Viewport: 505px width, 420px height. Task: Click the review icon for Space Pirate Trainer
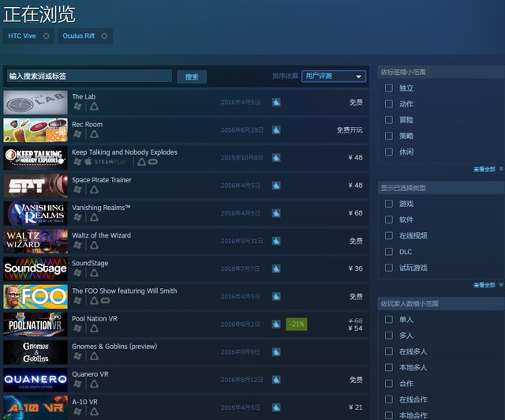pyautogui.click(x=276, y=186)
